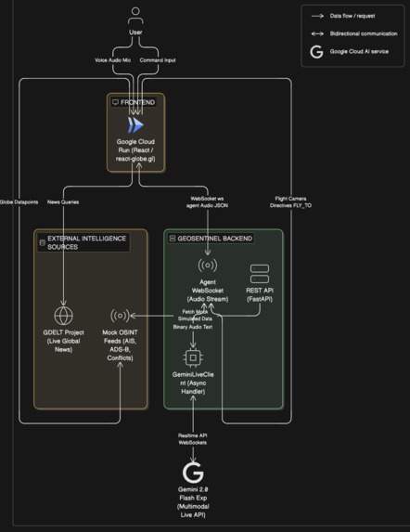Click 'Binary Audio Text' edge label

(193, 327)
